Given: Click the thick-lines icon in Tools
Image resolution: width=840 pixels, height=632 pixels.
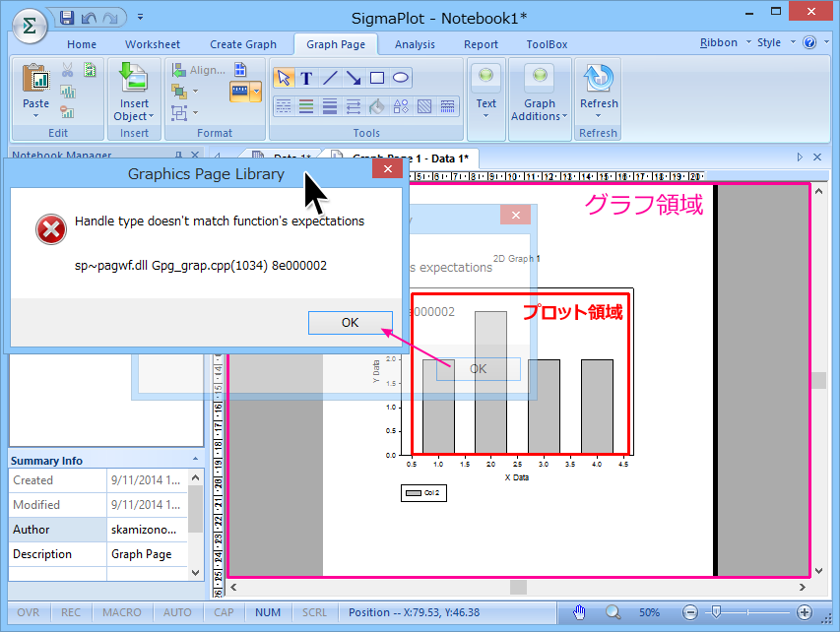Looking at the screenshot, I should pyautogui.click(x=330, y=106).
